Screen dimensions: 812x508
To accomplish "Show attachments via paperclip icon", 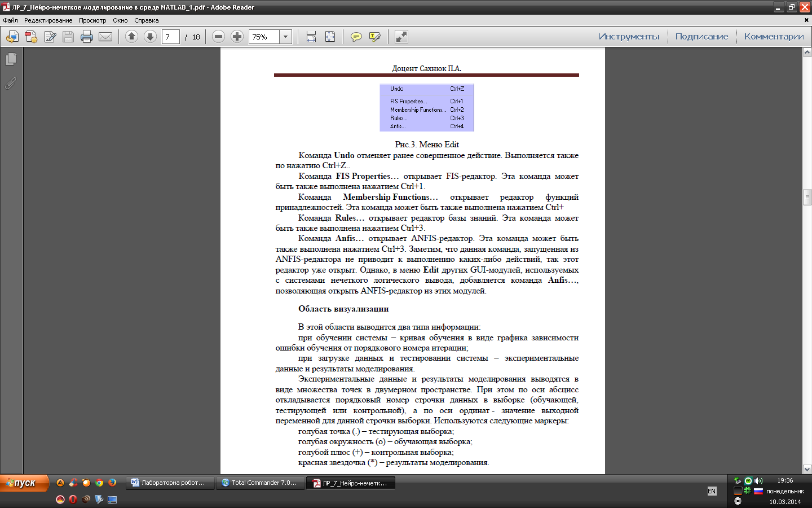I will (11, 83).
